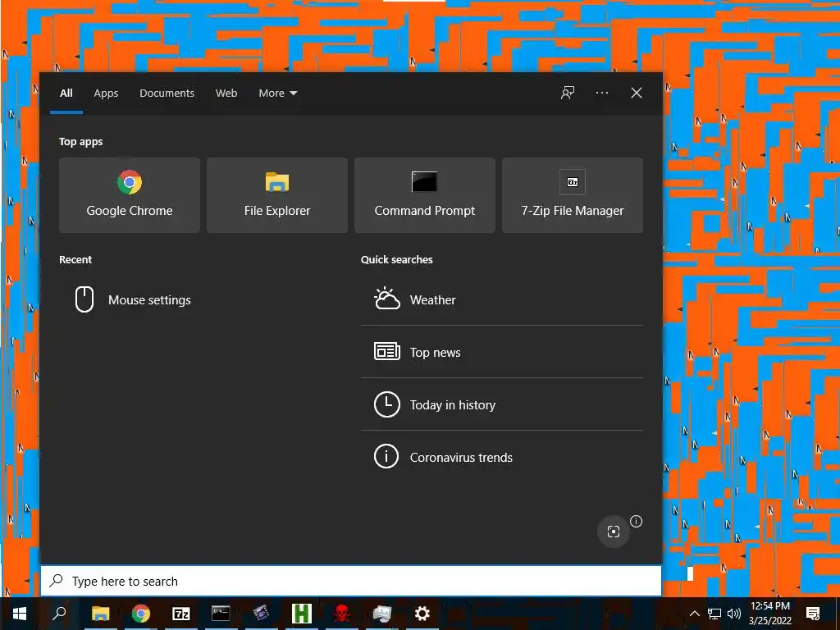Click the taskbar search magnifier icon
Image resolution: width=840 pixels, height=630 pixels.
59,614
